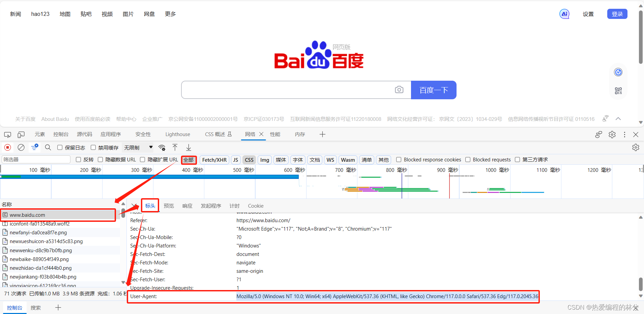
Task: Switch to 控制台 DevTools tab
Action: click(61, 134)
